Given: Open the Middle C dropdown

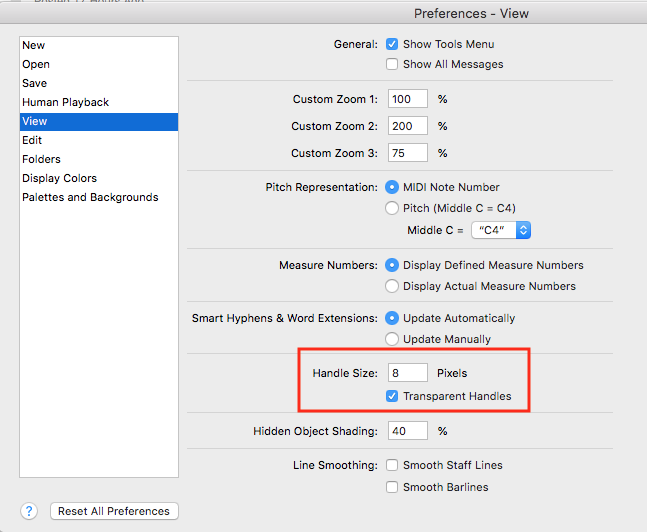Looking at the screenshot, I should point(501,230).
